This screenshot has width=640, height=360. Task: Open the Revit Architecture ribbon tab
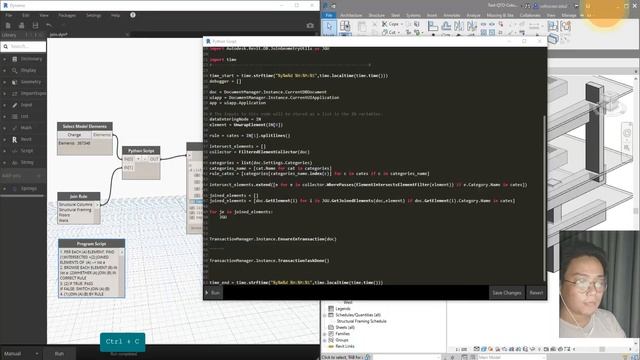coord(351,15)
